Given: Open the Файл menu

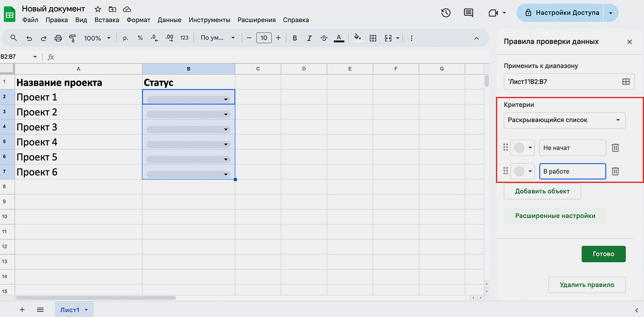Looking at the screenshot, I should pyautogui.click(x=30, y=20).
